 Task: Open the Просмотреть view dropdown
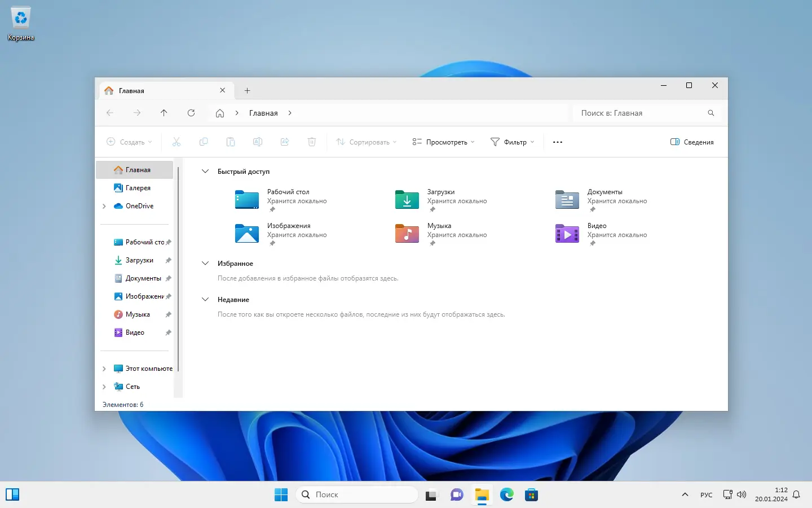pyautogui.click(x=443, y=142)
